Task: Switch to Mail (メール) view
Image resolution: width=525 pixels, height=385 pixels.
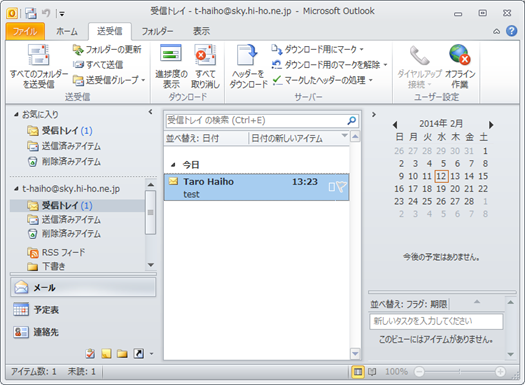Action: (83, 287)
